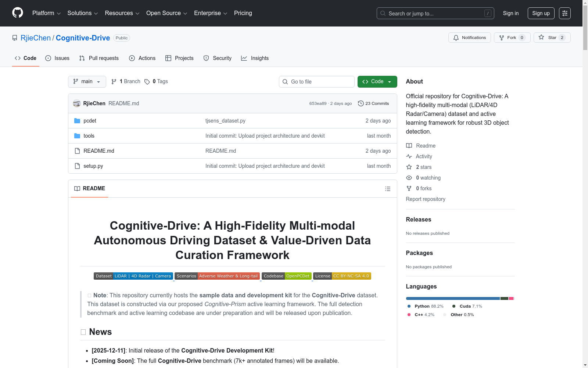The height and width of the screenshot is (368, 588).
Task: Click the Scenarios Adverse Weather badge
Action: point(217,276)
